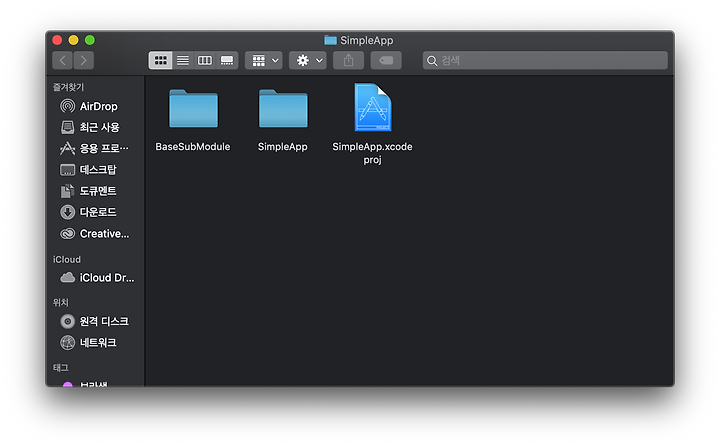Click the applications icon beside 응용 프로…

tap(68, 148)
